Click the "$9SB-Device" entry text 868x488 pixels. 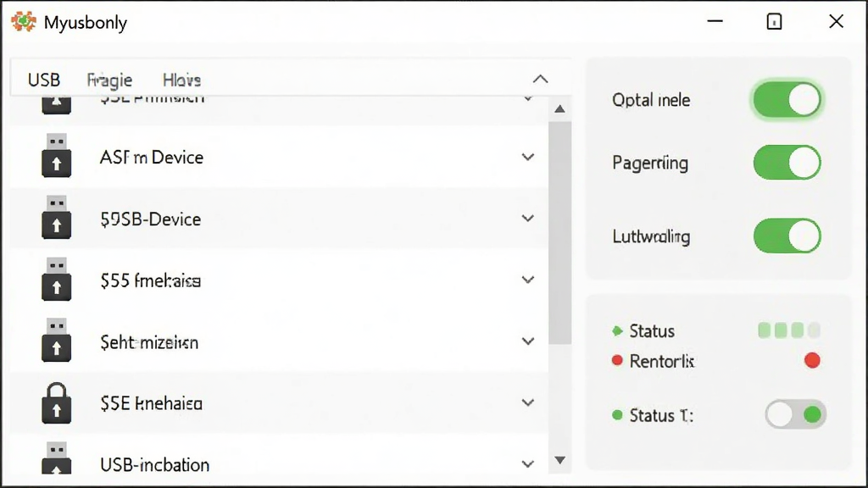pos(151,219)
